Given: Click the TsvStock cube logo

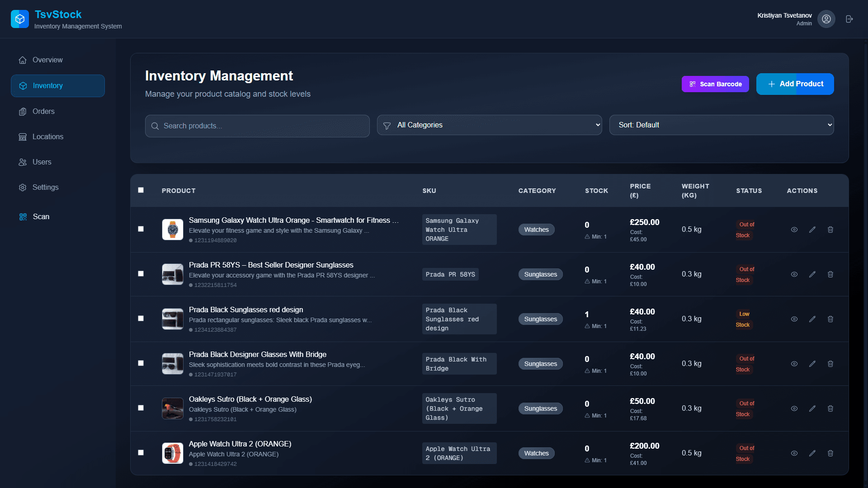Looking at the screenshot, I should click(20, 19).
